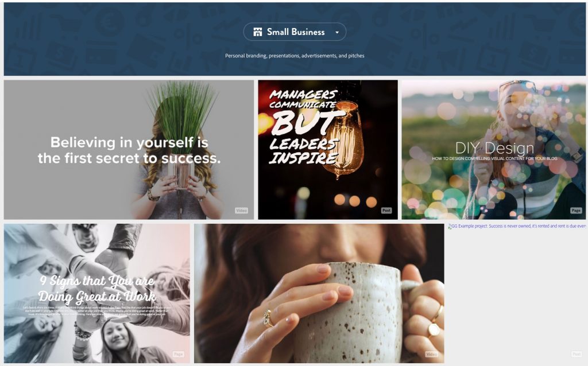The image size is (588, 366).
Task: Click Page badge on 9 Signs card
Action: point(178,354)
